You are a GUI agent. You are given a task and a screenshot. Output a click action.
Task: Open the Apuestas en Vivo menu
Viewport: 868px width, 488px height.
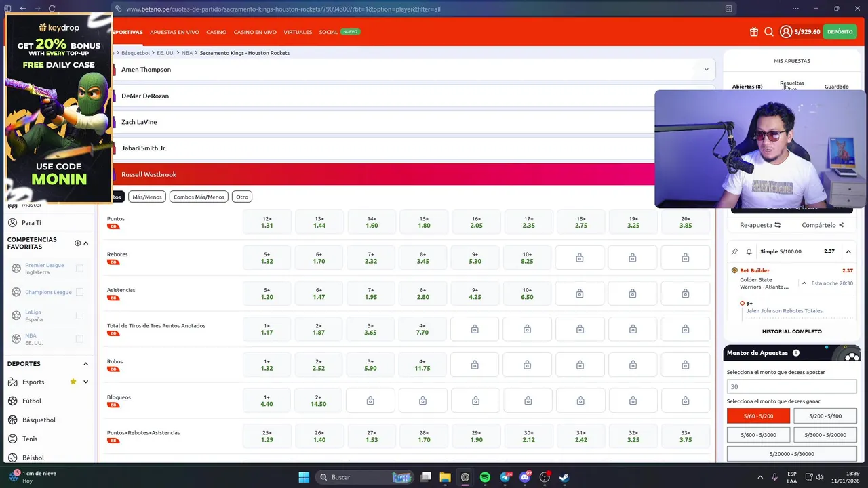(x=174, y=32)
